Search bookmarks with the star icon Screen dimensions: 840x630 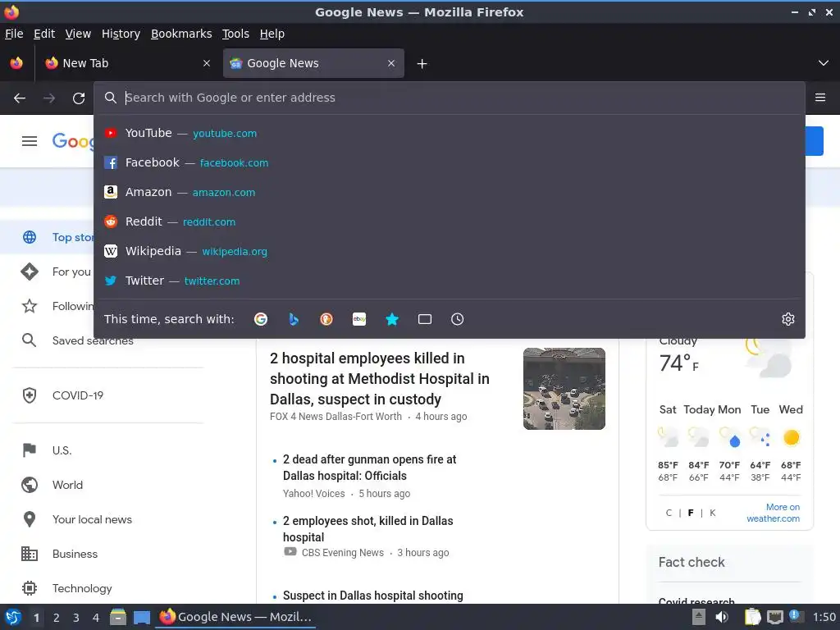click(x=392, y=319)
